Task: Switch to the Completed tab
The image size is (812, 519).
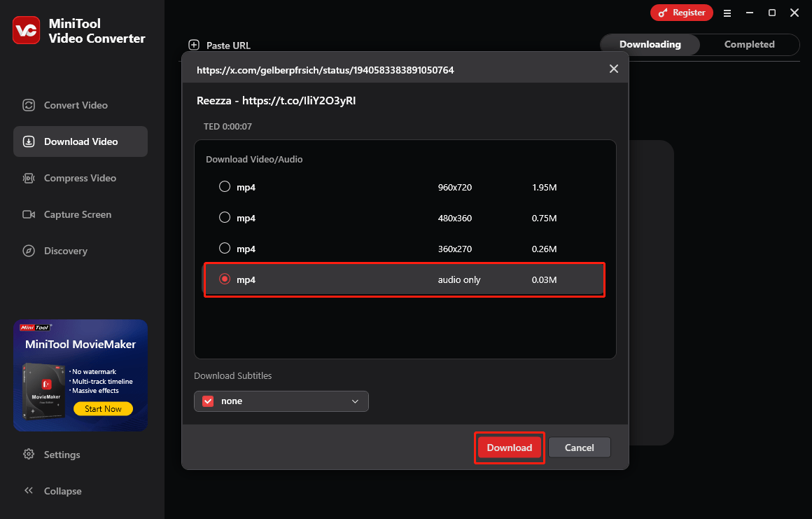Action: [x=749, y=45]
